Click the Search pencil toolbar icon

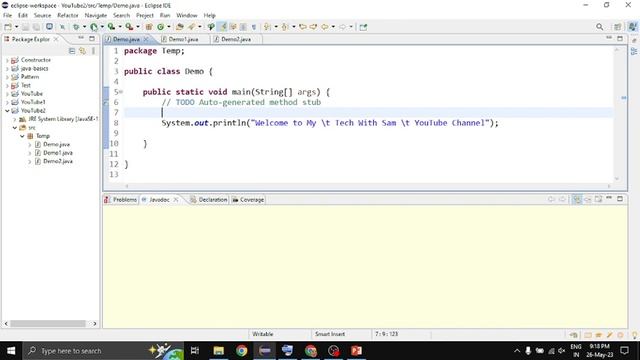(191, 27)
